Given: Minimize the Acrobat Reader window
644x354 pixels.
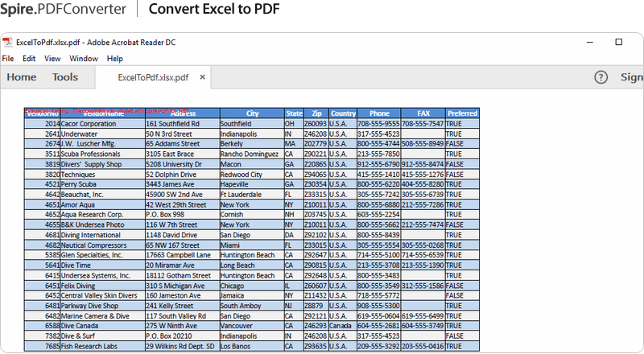Looking at the screenshot, I should [590, 42].
